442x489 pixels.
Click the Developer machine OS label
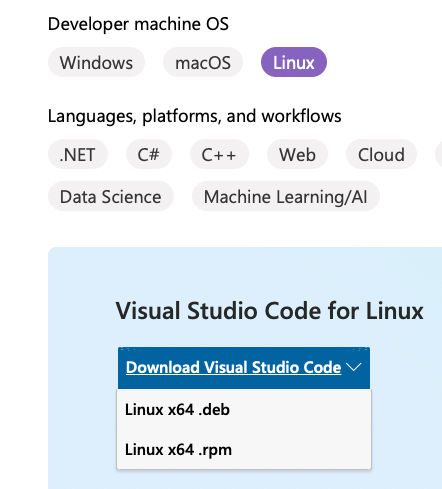(x=138, y=24)
